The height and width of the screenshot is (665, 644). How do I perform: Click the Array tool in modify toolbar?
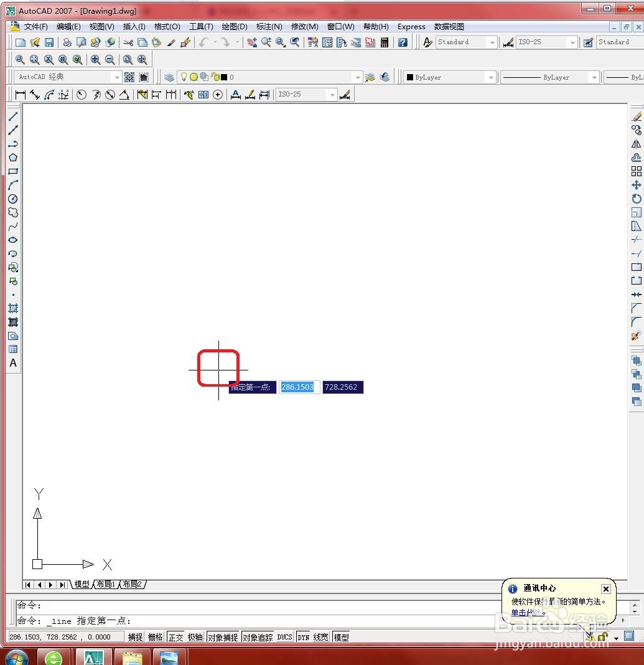tap(637, 171)
